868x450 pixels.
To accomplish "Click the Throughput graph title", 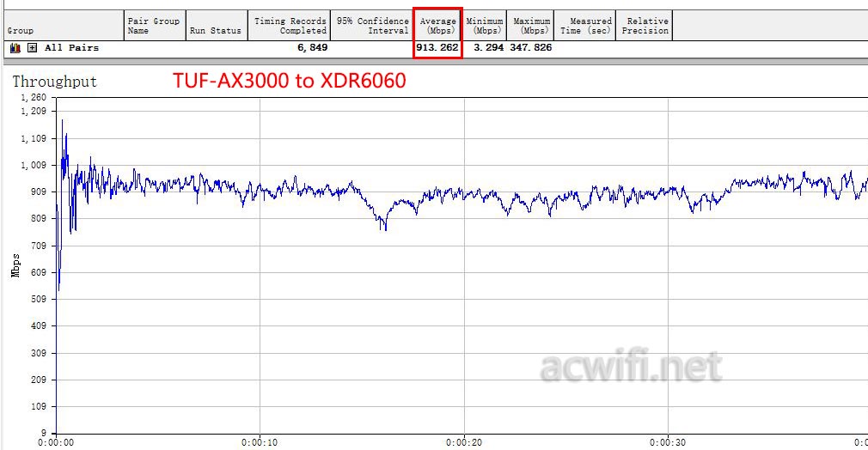I will coord(55,82).
